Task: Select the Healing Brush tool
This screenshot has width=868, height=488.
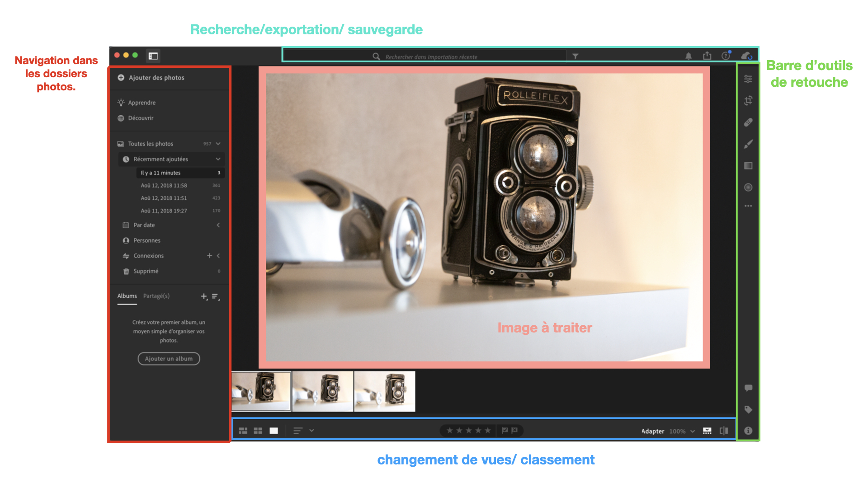Action: (x=748, y=122)
